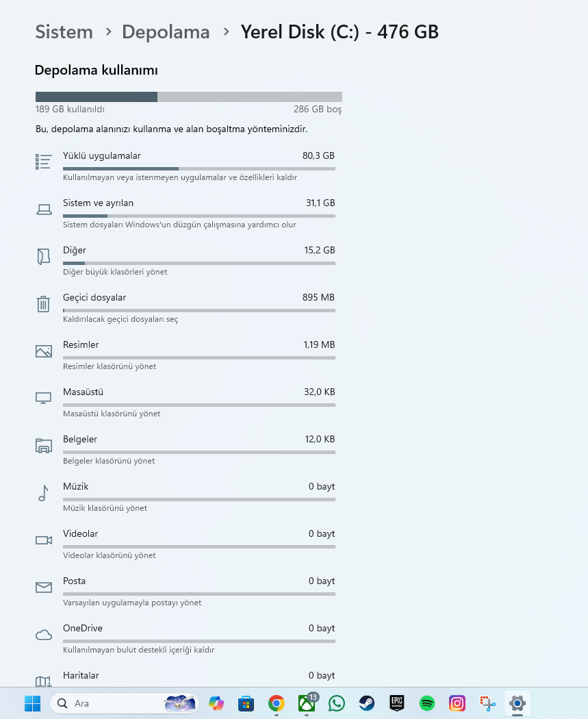Click the Müzik note icon
The image size is (588, 719).
tap(44, 493)
